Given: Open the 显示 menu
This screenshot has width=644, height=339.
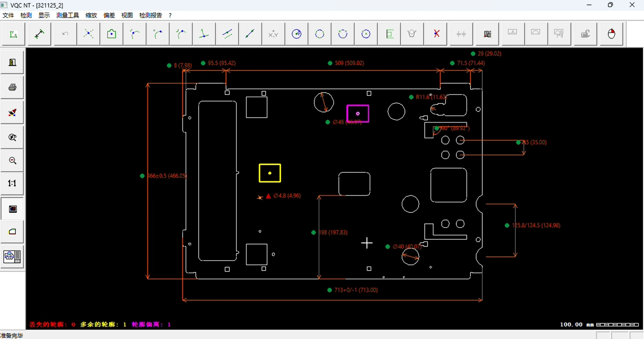Looking at the screenshot, I should pyautogui.click(x=44, y=15).
